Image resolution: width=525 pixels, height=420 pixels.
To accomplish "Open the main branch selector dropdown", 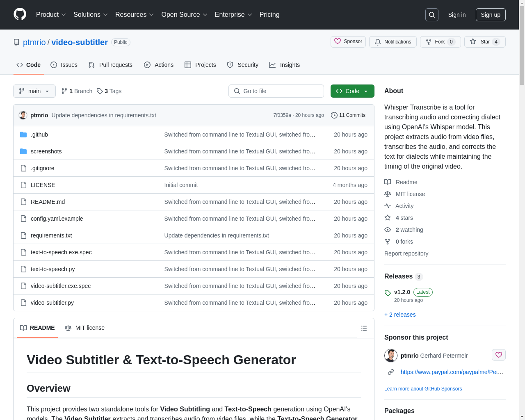I will pyautogui.click(x=34, y=91).
